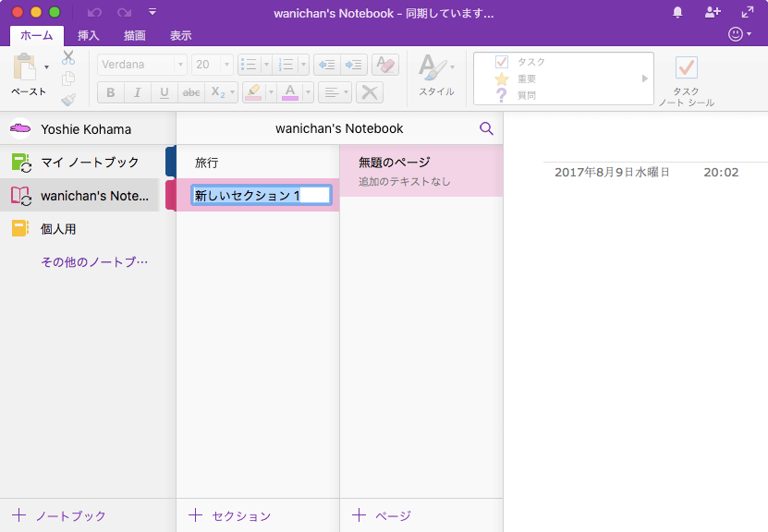Select the 旅行 section
768x532 pixels.
[x=257, y=163]
